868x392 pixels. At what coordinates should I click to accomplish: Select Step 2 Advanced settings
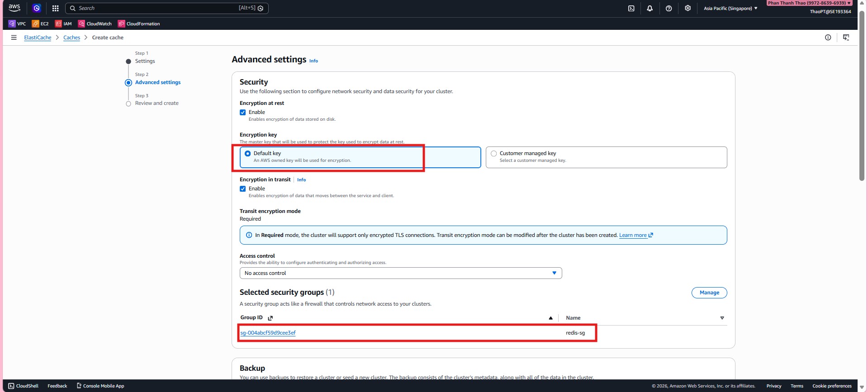point(158,82)
